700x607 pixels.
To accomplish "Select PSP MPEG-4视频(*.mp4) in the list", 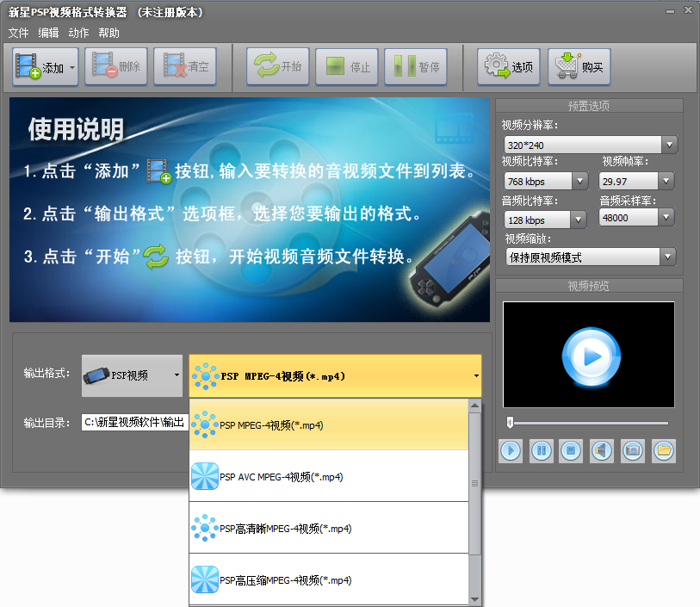I will pyautogui.click(x=329, y=424).
